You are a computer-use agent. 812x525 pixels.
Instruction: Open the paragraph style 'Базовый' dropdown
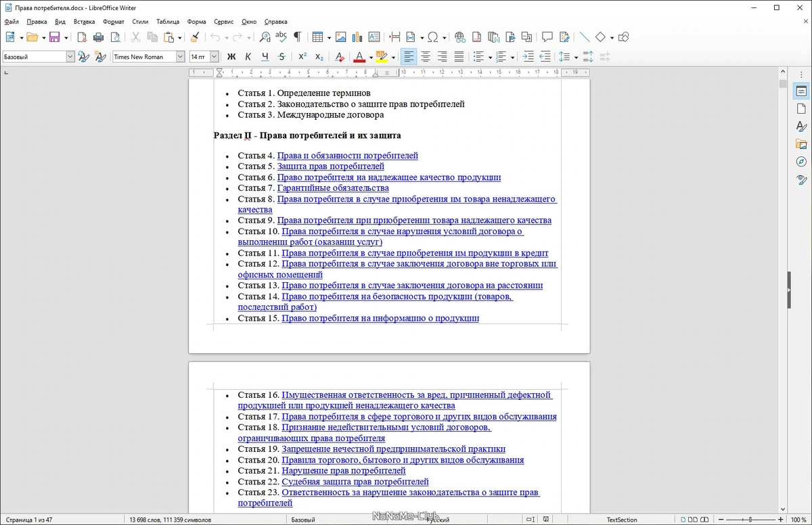[x=70, y=57]
